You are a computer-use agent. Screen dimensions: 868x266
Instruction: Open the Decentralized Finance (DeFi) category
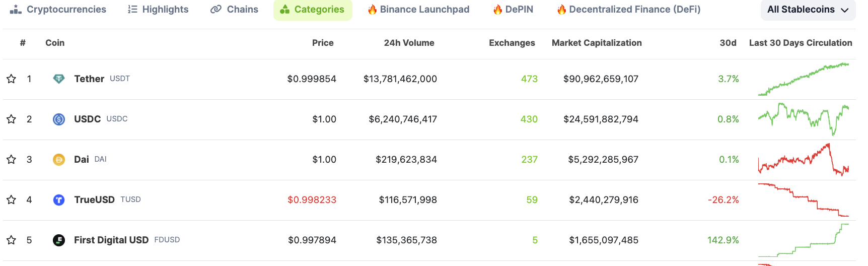click(x=629, y=9)
